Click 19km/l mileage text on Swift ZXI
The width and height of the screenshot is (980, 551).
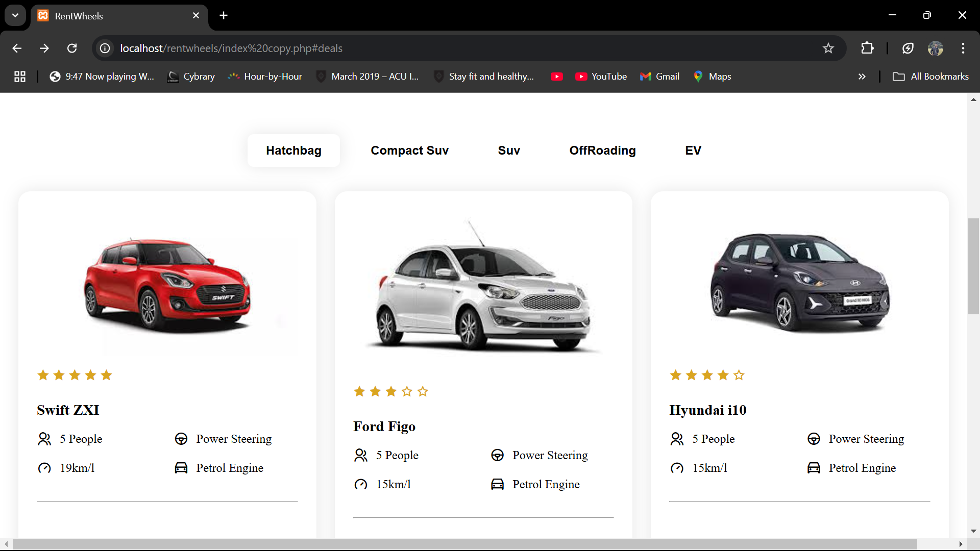(78, 468)
